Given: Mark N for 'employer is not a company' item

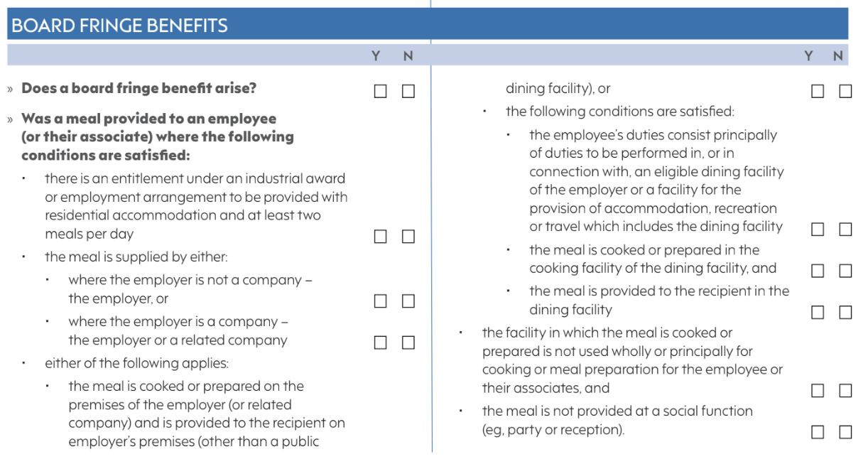Looking at the screenshot, I should click(408, 301).
